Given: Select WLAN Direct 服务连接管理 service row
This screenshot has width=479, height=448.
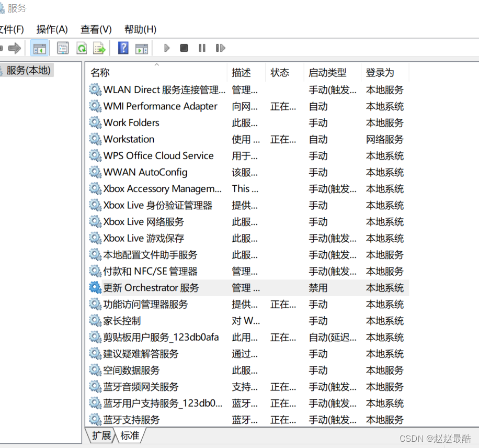Looking at the screenshot, I should 164,90.
